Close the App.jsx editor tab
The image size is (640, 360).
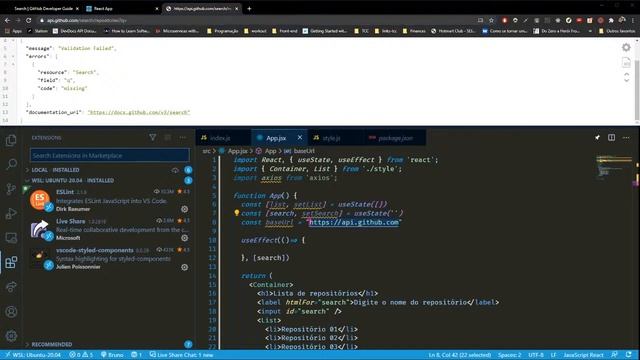pyautogui.click(x=300, y=138)
